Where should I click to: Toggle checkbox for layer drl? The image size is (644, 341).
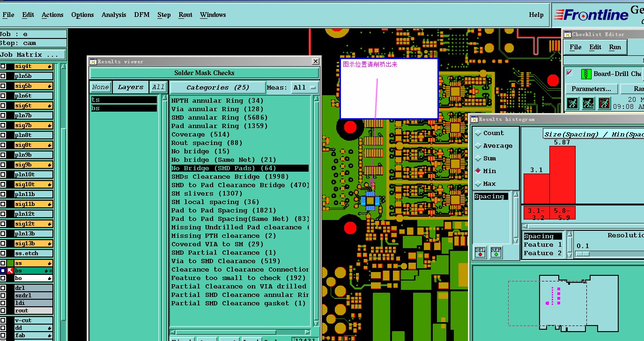3,288
